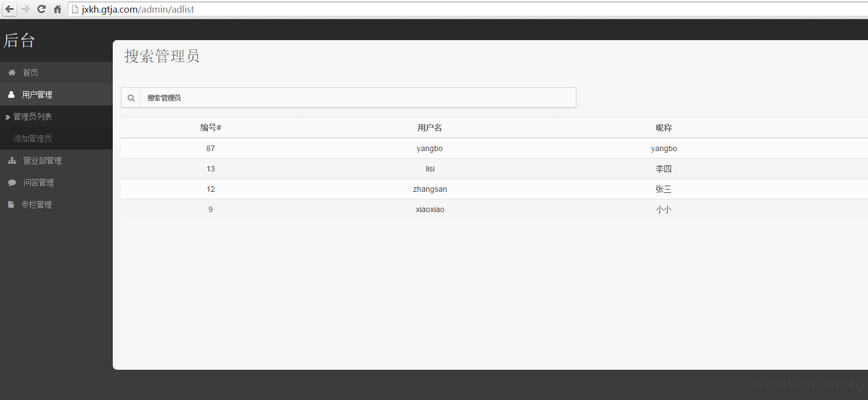Click the address bar URL
This screenshot has width=868, height=400.
[138, 9]
